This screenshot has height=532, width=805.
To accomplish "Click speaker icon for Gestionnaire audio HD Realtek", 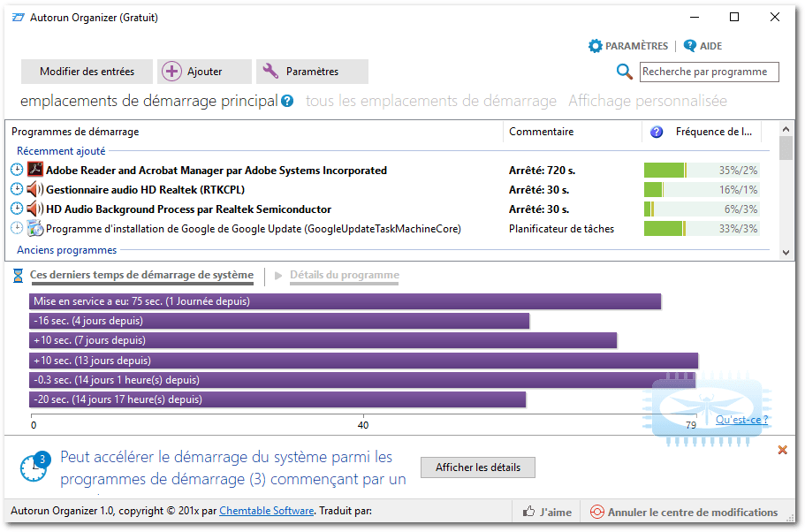I will point(35,189).
